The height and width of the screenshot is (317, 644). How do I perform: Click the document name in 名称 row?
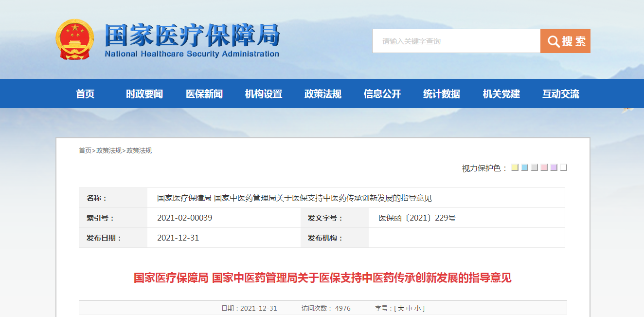click(294, 198)
